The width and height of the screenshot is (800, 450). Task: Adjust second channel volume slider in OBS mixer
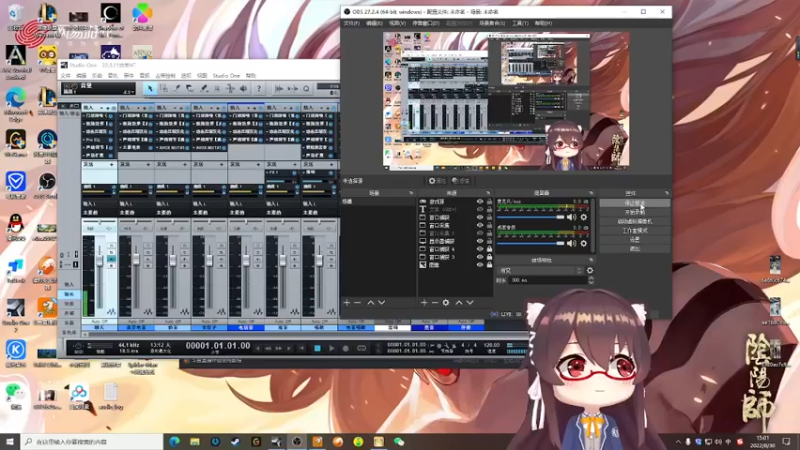(531, 243)
